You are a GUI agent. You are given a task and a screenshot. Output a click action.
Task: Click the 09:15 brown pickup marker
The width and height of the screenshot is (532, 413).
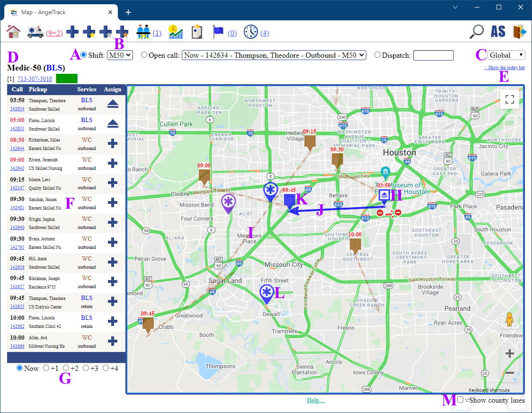click(x=310, y=143)
